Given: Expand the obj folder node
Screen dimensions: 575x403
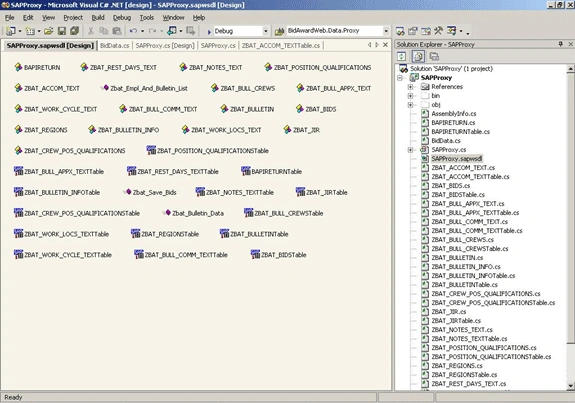Looking at the screenshot, I should 410,105.
